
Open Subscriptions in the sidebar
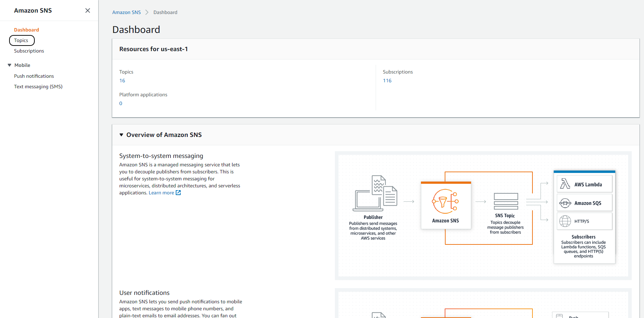pos(29,51)
